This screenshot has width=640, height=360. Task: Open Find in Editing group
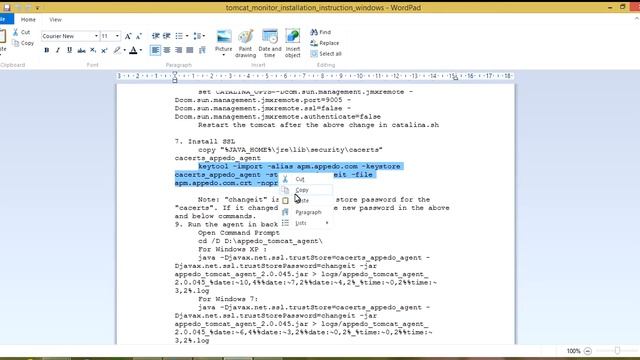pos(321,32)
